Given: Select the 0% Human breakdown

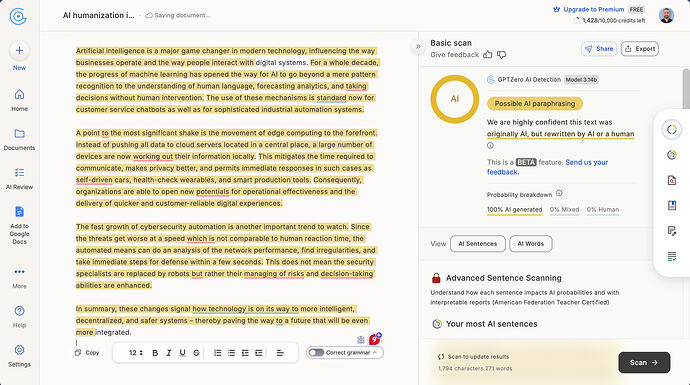Looking at the screenshot, I should click(603, 210).
